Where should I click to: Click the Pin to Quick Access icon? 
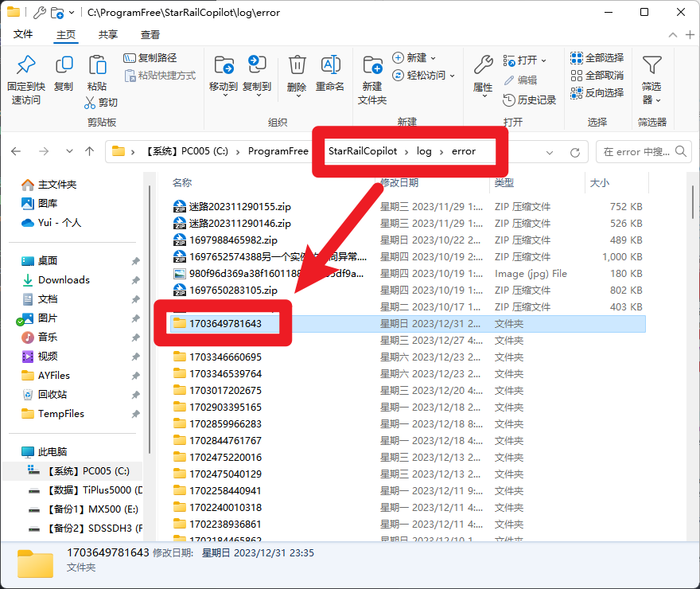point(26,67)
